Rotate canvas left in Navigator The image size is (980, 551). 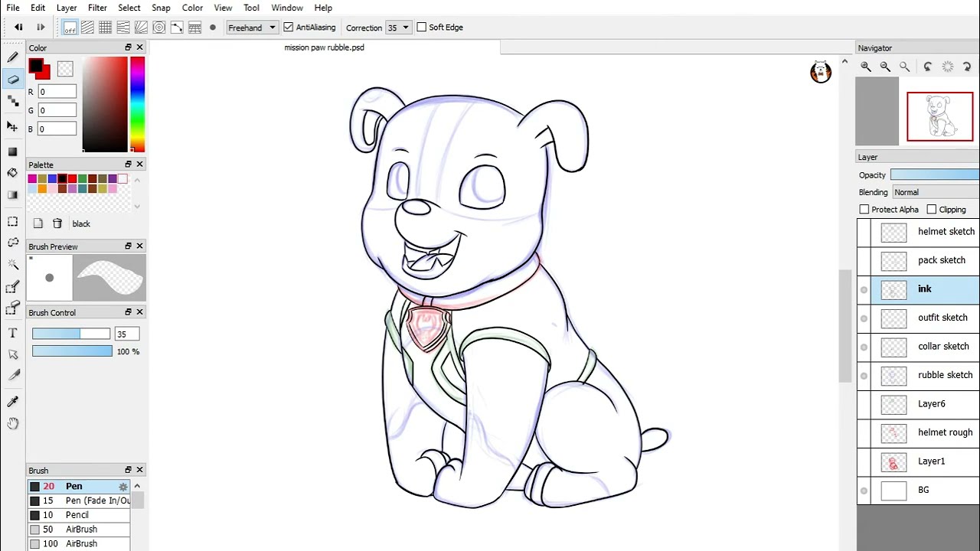928,67
